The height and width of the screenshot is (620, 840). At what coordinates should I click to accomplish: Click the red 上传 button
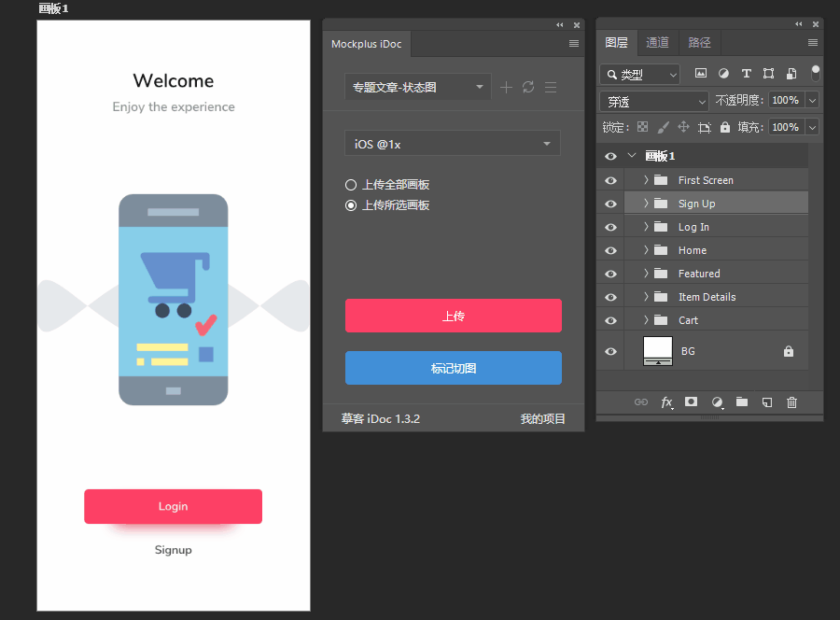pyautogui.click(x=453, y=317)
